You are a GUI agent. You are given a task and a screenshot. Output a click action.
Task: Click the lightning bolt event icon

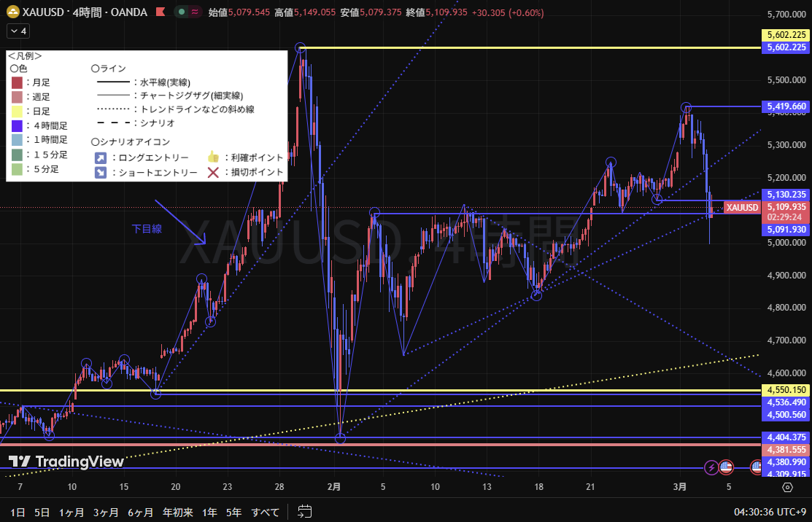[711, 467]
